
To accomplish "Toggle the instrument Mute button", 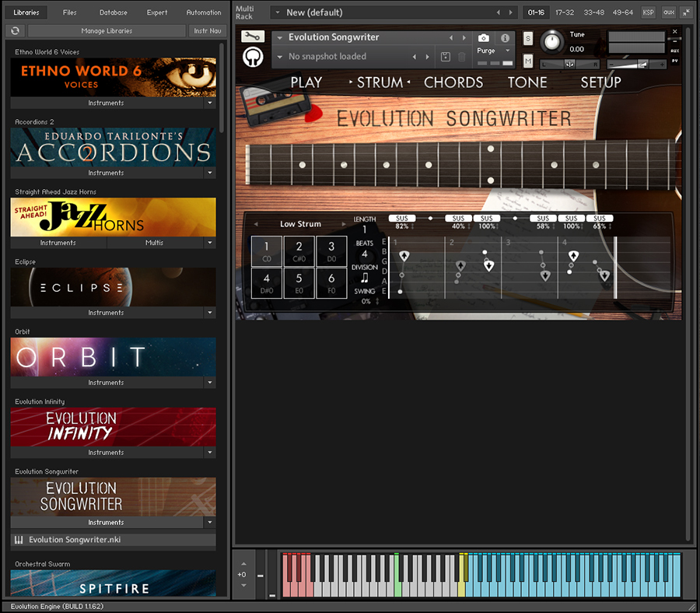I will coord(527,61).
